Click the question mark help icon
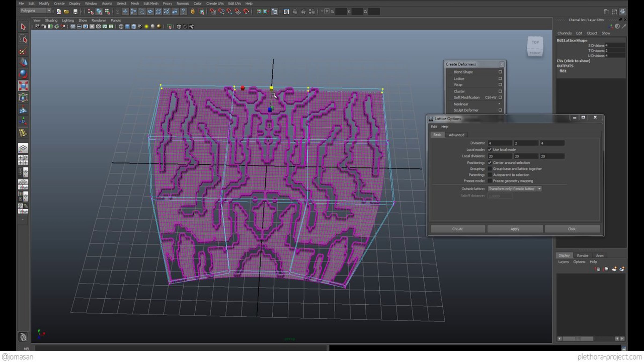This screenshot has height=362, width=644. pyautogui.click(x=183, y=11)
